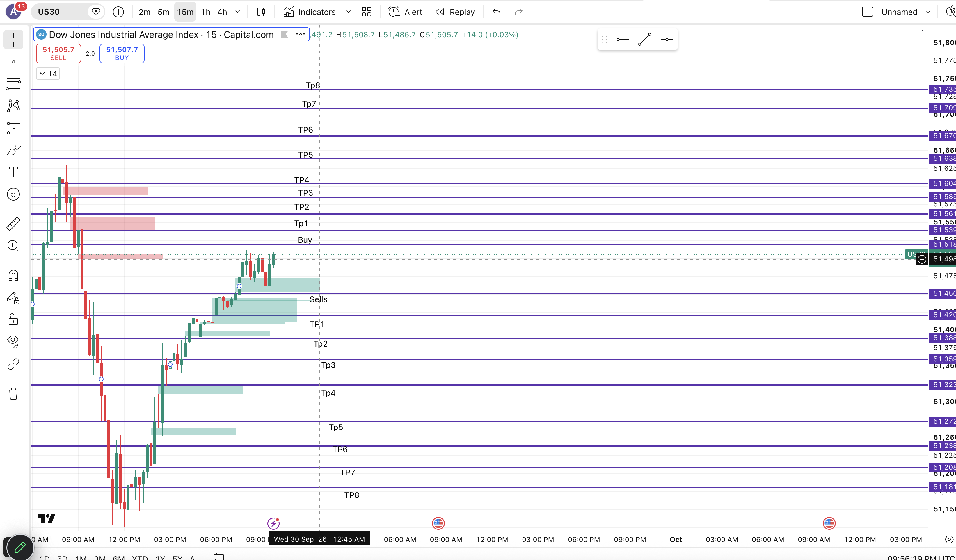Pick the trend line in floating toolbar
956x560 pixels.
(x=644, y=40)
